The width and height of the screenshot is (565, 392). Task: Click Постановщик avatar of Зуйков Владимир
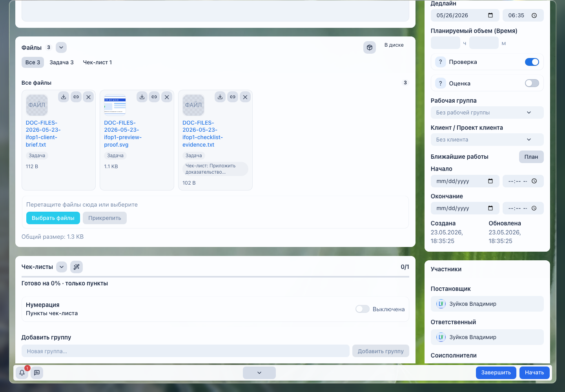click(441, 304)
